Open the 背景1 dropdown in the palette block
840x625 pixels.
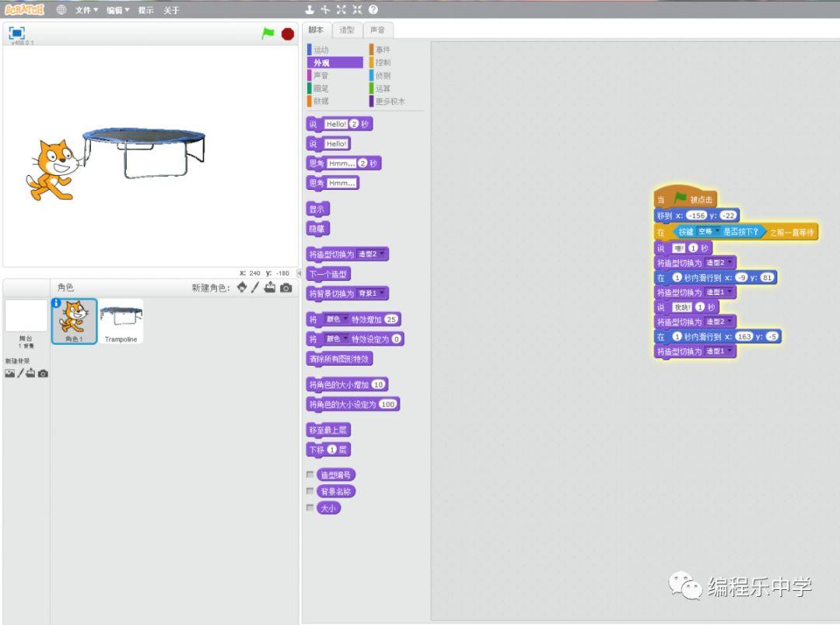click(371, 293)
